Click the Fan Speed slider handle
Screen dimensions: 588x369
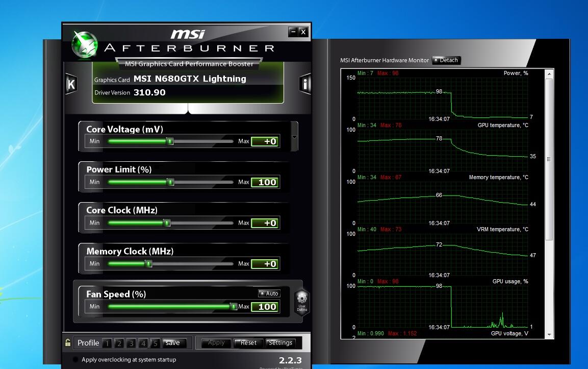tap(234, 307)
